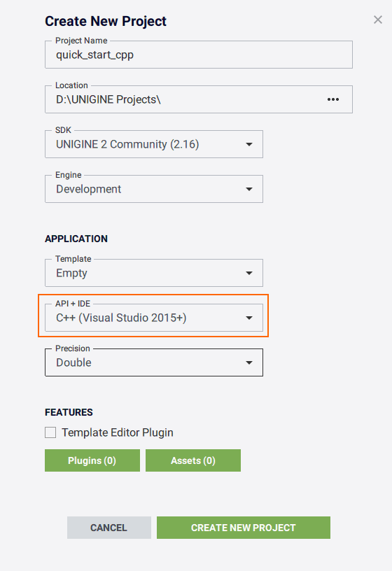Image resolution: width=392 pixels, height=571 pixels.
Task: Click the CANCEL button
Action: coord(109,528)
